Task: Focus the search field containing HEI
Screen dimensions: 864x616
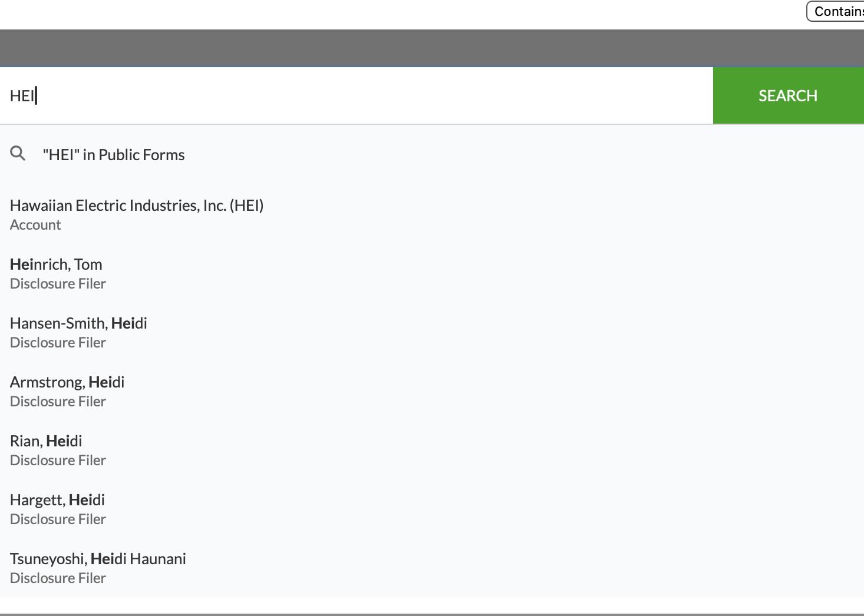Action: [x=354, y=95]
